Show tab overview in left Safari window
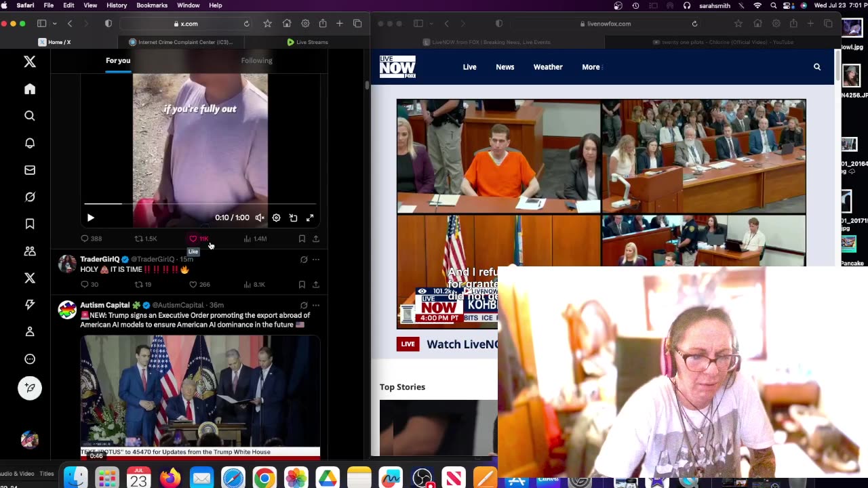 coord(357,24)
